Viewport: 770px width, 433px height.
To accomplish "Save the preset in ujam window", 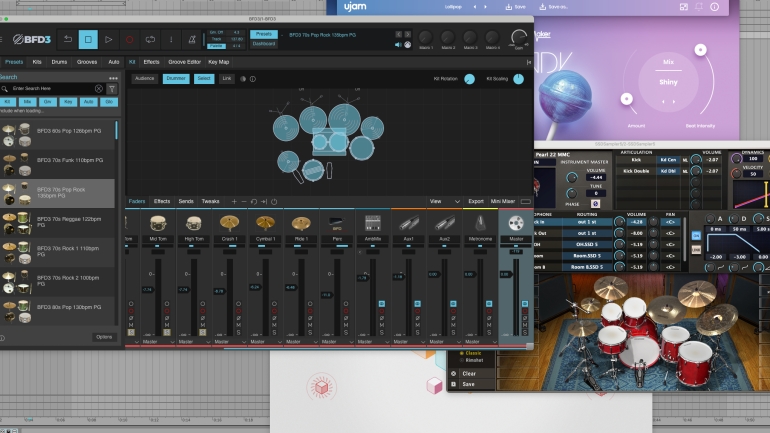I will [x=516, y=7].
